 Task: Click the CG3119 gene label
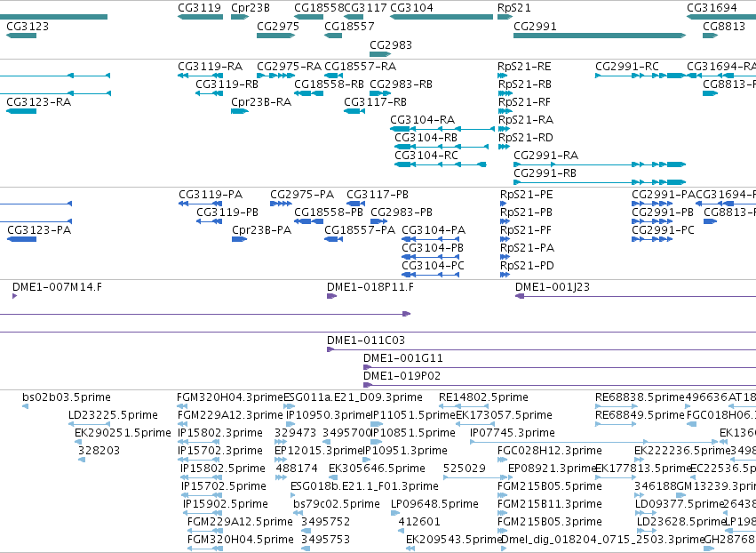[x=199, y=8]
